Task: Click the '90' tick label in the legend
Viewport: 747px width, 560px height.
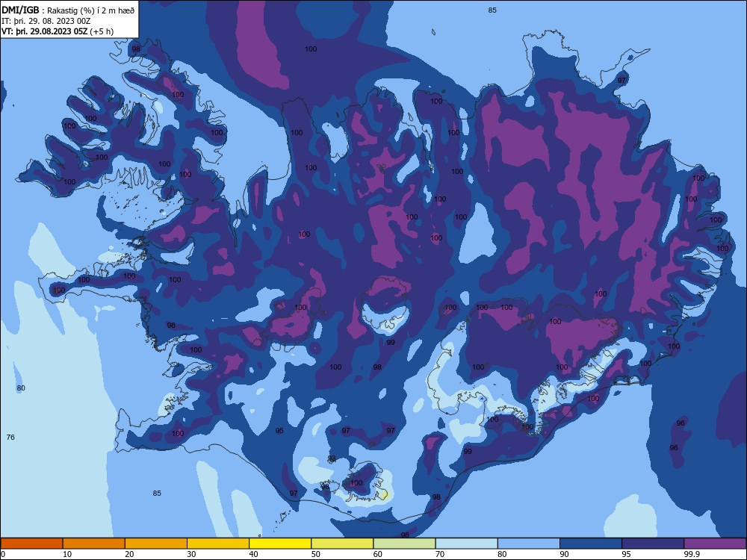Action: pos(564,554)
